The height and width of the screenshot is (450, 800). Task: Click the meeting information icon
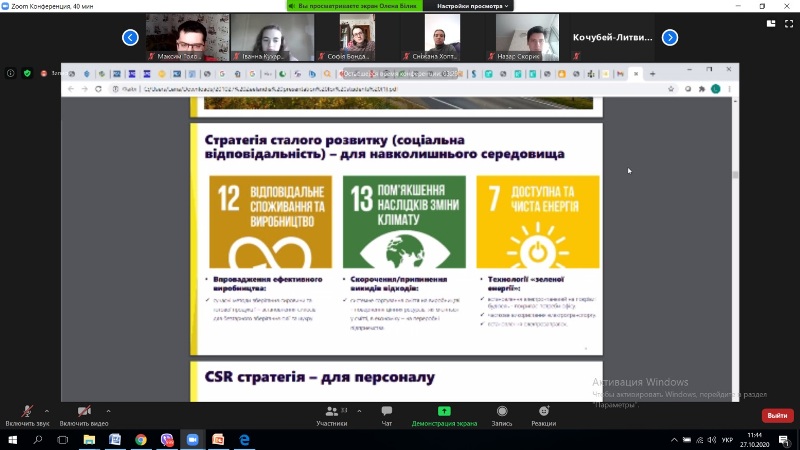tap(11, 73)
